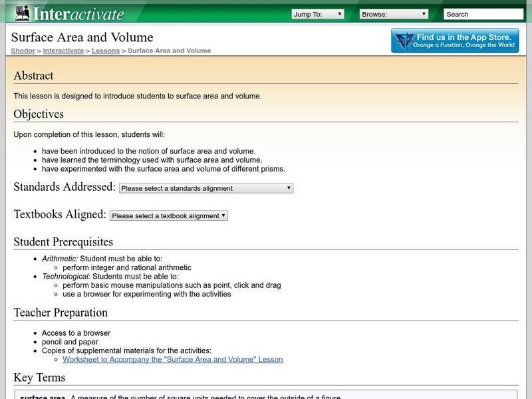Image resolution: width=532 pixels, height=399 pixels.
Task: Open the standards alignment dropdown
Action: pyautogui.click(x=206, y=188)
